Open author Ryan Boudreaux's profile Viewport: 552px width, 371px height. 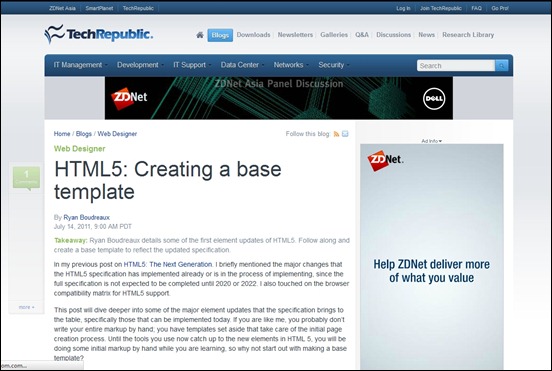tap(87, 218)
